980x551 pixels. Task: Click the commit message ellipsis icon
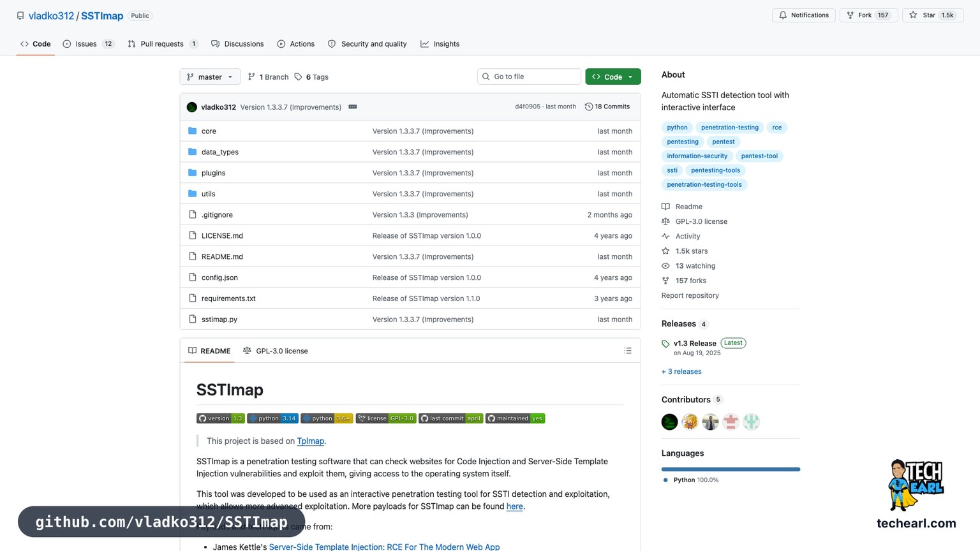click(353, 107)
